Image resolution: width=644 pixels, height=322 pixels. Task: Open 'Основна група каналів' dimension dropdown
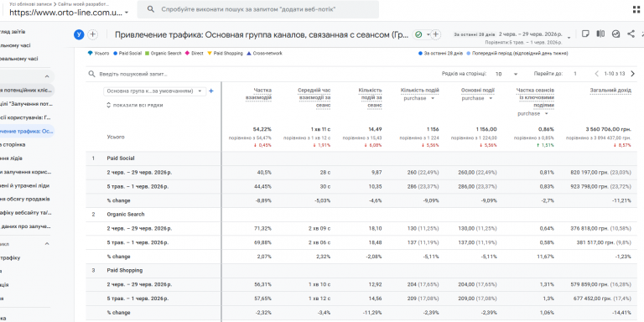pyautogui.click(x=154, y=91)
